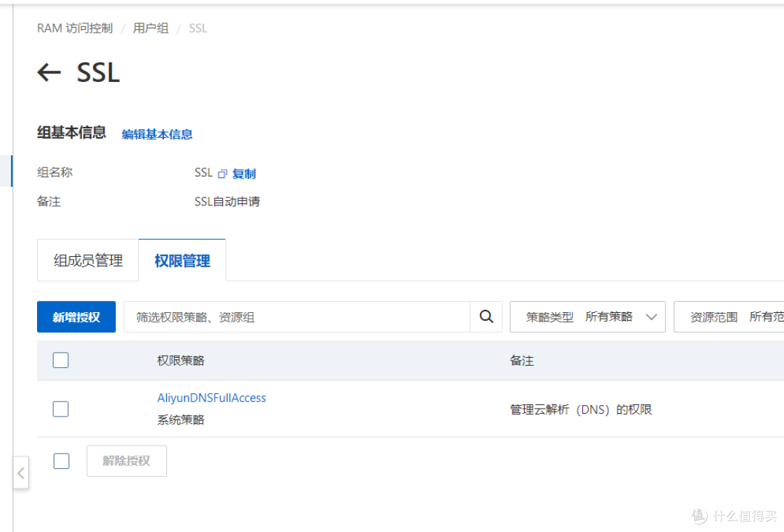This screenshot has height=532, width=784.
Task: Open the 资源范围 dropdown
Action: (x=729, y=316)
